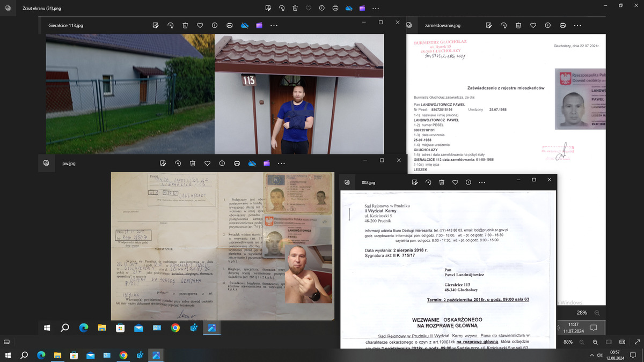
Task: Toggle the favorite heart in the 002.jpg window
Action: point(455,182)
